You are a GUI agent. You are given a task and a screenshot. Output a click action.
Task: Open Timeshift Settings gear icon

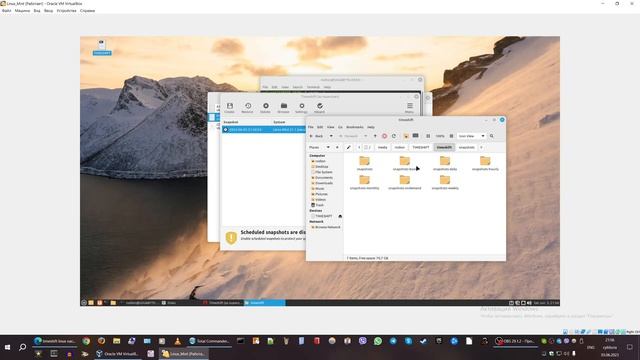tap(301, 108)
